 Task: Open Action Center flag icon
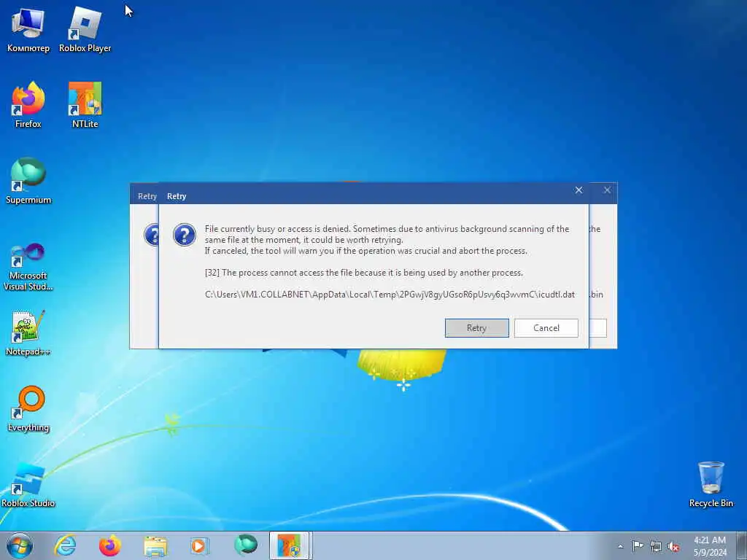[x=637, y=545]
